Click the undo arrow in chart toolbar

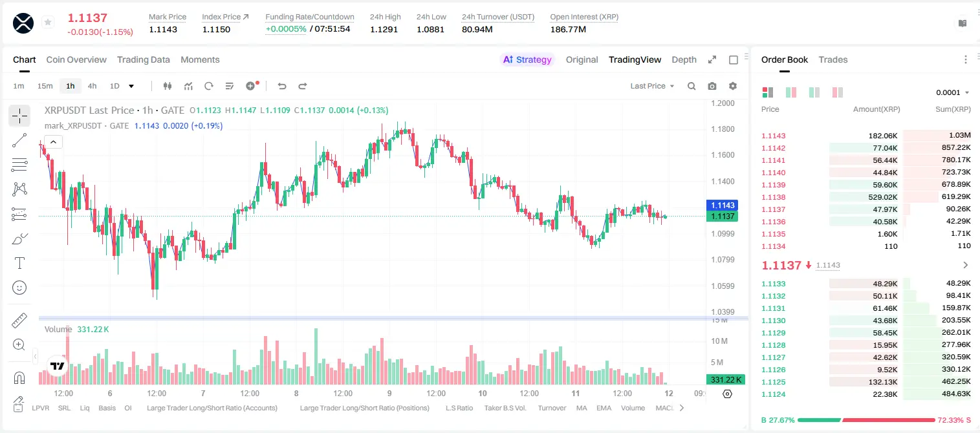pos(282,86)
